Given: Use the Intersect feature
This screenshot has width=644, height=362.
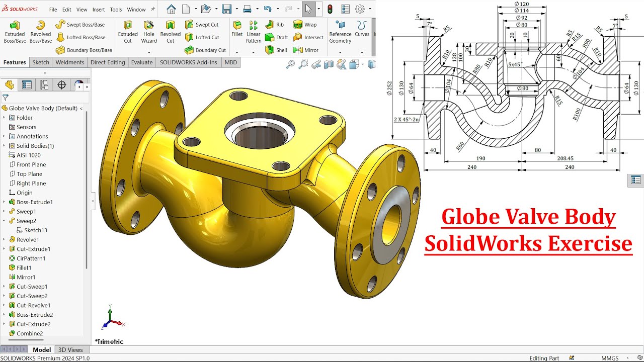Looking at the screenshot, I should point(308,37).
